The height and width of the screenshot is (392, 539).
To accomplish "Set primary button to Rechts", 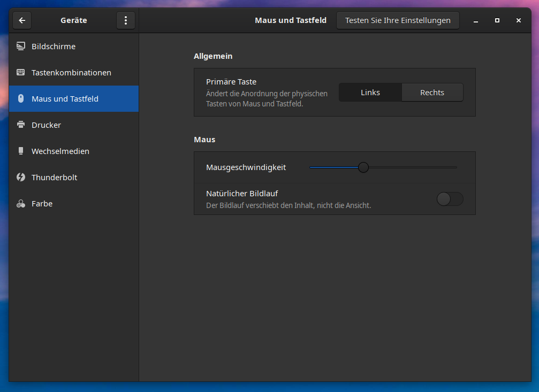I will (432, 93).
